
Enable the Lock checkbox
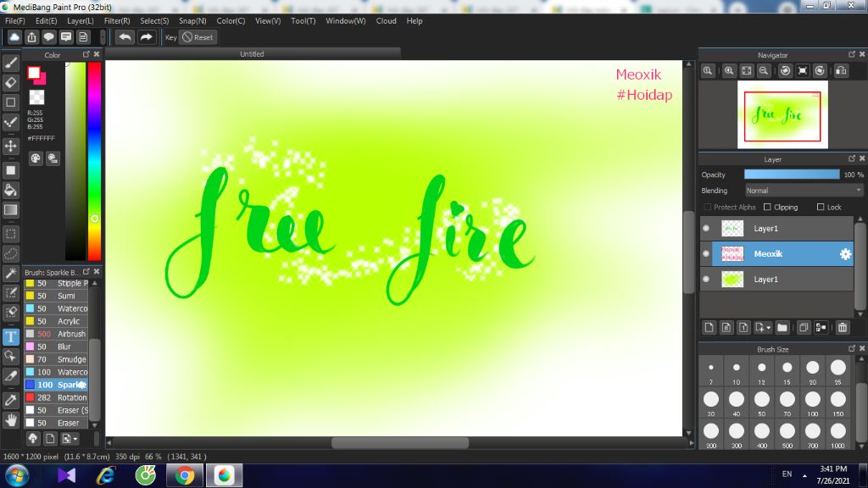(x=821, y=207)
